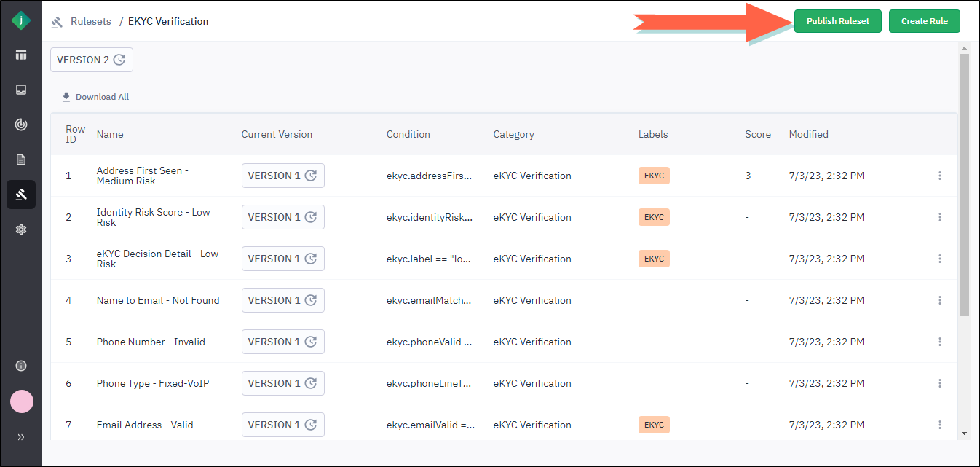Click the info circle sidebar icon
Viewport: 980px width, 467px height.
(x=21, y=366)
